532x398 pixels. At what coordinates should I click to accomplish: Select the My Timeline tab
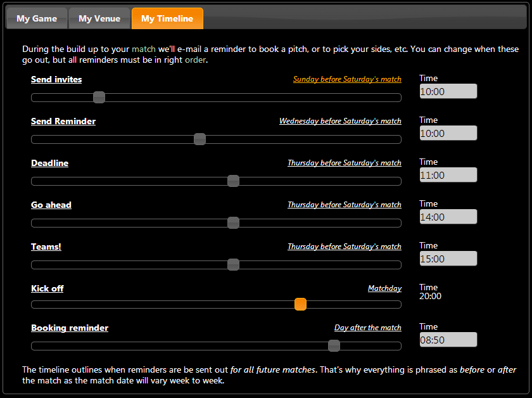coord(167,18)
